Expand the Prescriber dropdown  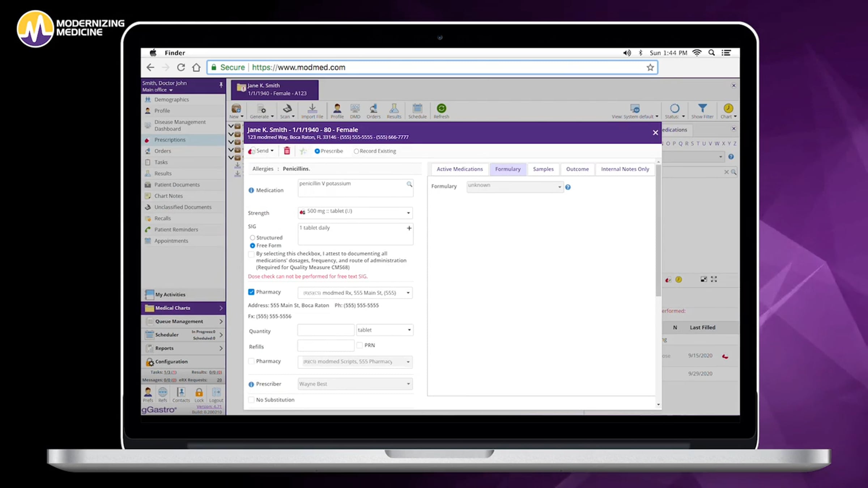click(x=408, y=384)
